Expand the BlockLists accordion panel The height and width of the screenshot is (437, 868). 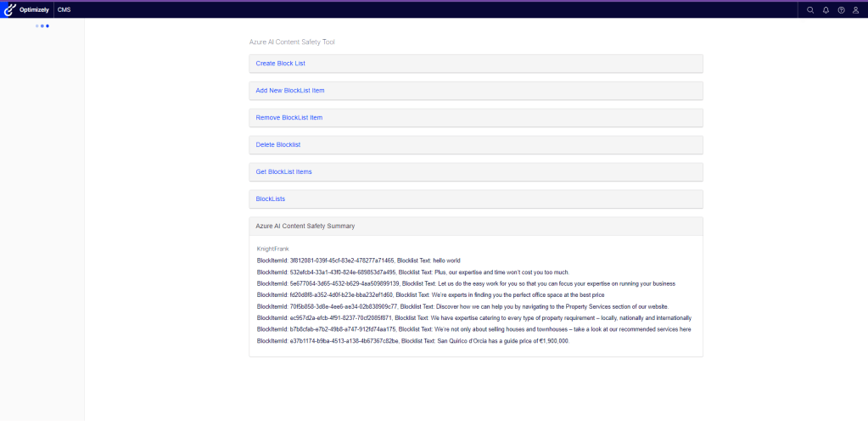tap(270, 199)
